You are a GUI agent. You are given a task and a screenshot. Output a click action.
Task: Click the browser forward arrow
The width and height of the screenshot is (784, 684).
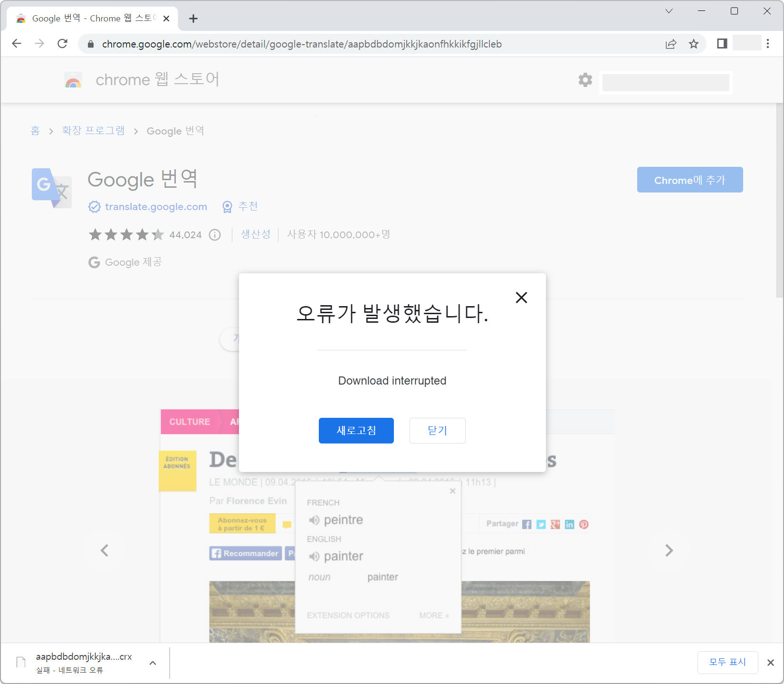point(39,44)
